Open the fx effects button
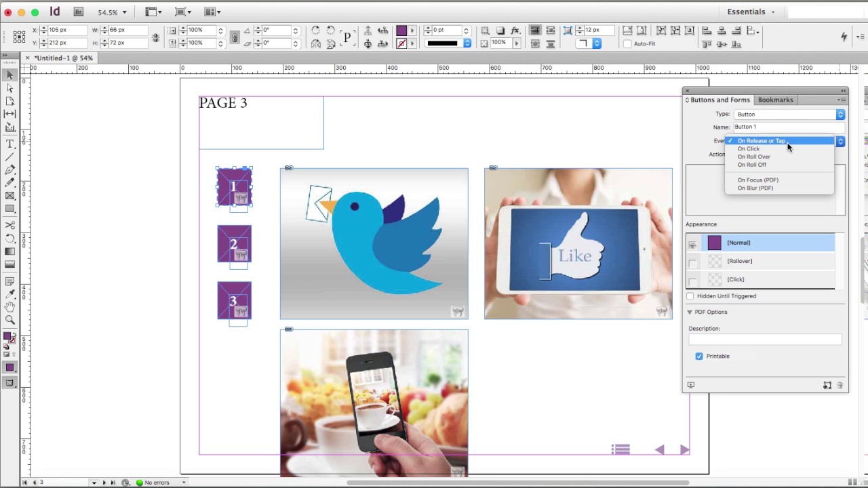The image size is (868, 488). pos(515,30)
